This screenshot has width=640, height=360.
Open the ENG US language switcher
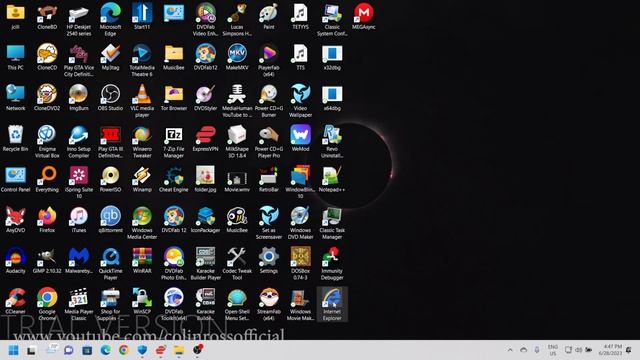pyautogui.click(x=553, y=350)
